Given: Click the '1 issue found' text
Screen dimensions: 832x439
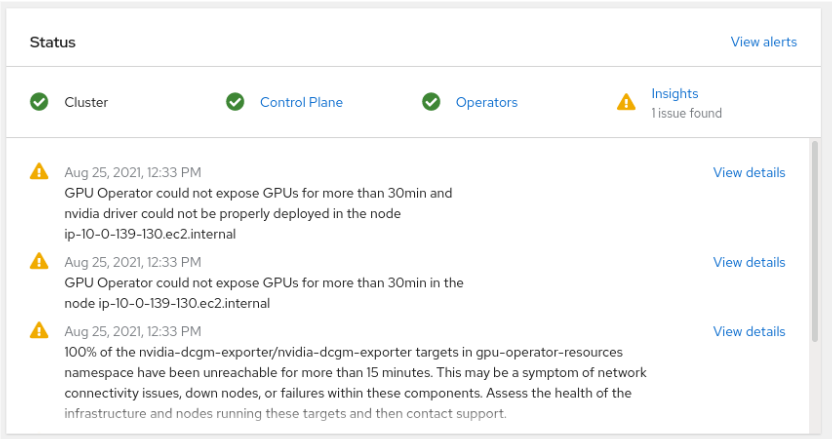Looking at the screenshot, I should pos(686,113).
